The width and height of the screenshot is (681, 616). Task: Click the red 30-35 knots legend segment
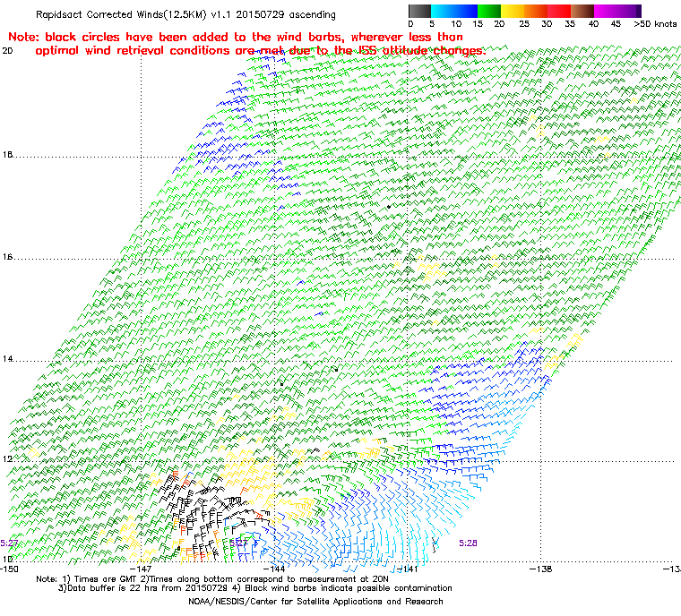click(x=559, y=11)
